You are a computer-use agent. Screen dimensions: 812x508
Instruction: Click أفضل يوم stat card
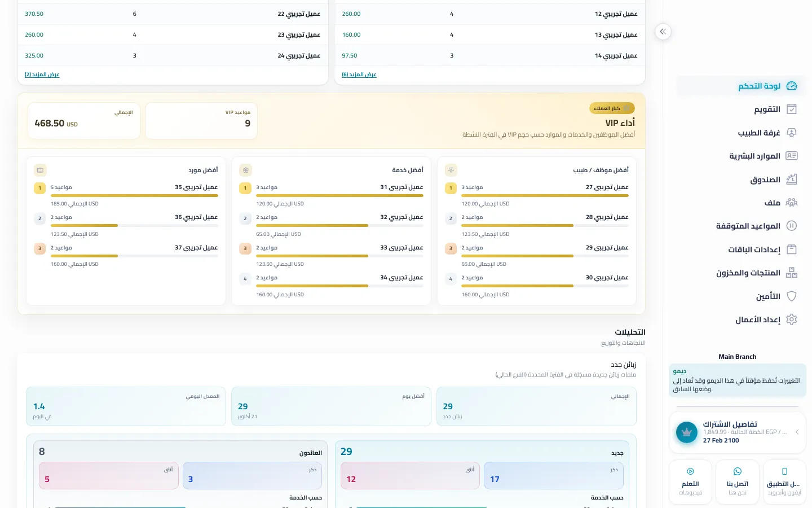coord(331,406)
